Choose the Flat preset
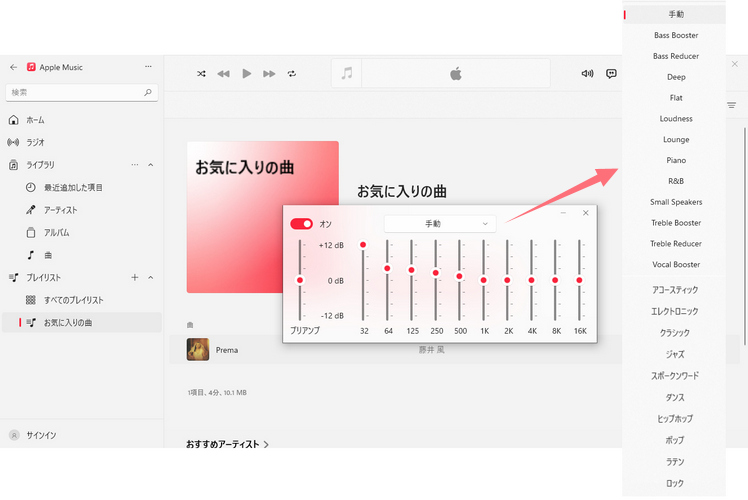The height and width of the screenshot is (500, 748). (675, 98)
